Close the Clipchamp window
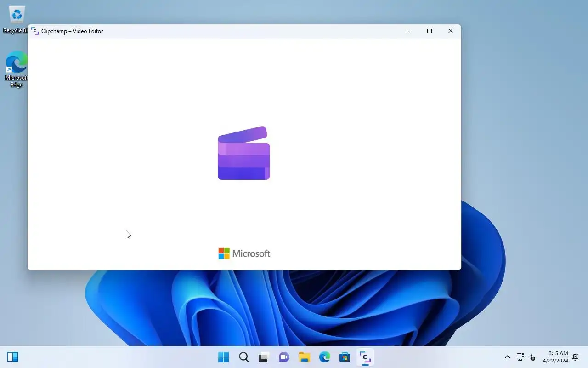This screenshot has height=368, width=588. 451,31
